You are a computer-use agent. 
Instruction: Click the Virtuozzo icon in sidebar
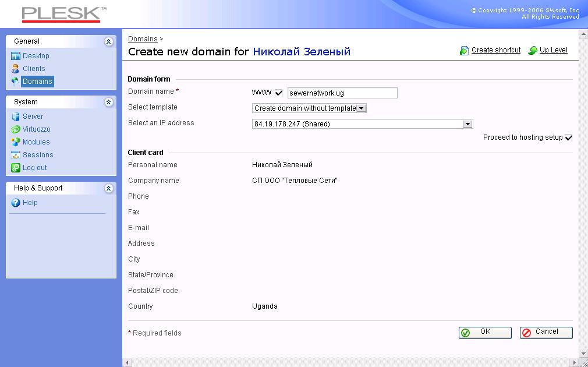[16, 129]
